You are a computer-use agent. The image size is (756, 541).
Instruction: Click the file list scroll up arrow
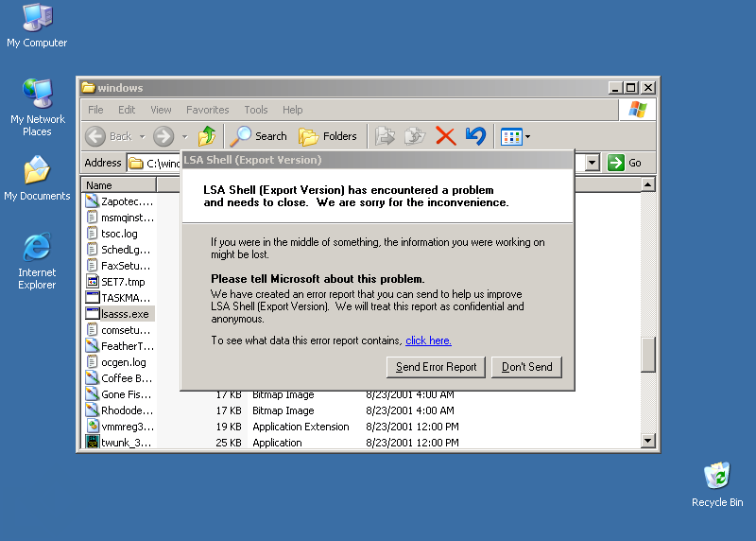pyautogui.click(x=648, y=184)
